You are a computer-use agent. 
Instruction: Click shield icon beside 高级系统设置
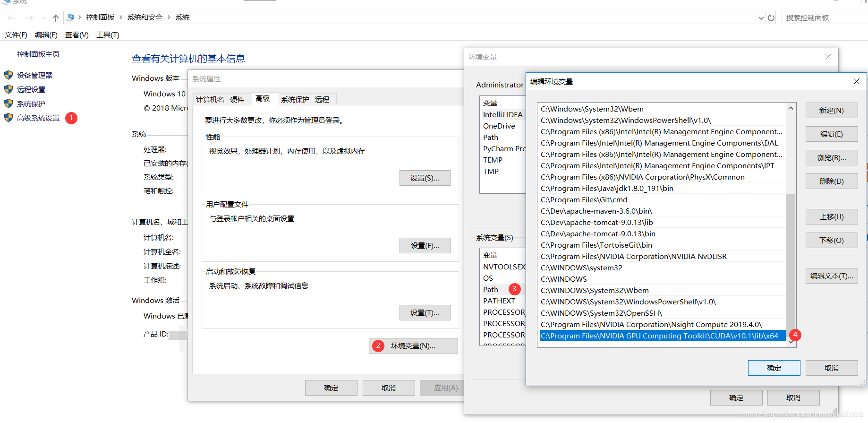[x=9, y=118]
